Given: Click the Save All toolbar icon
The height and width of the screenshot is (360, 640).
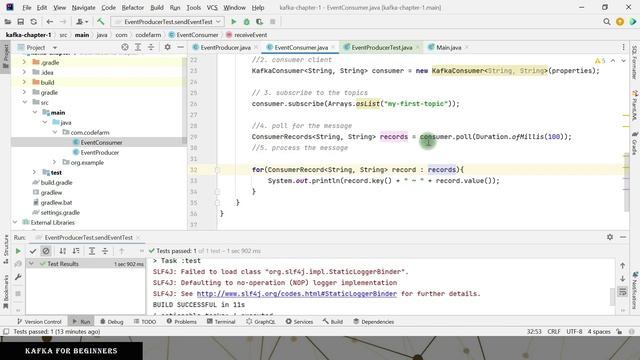Looking at the screenshot, I should 20,22.
